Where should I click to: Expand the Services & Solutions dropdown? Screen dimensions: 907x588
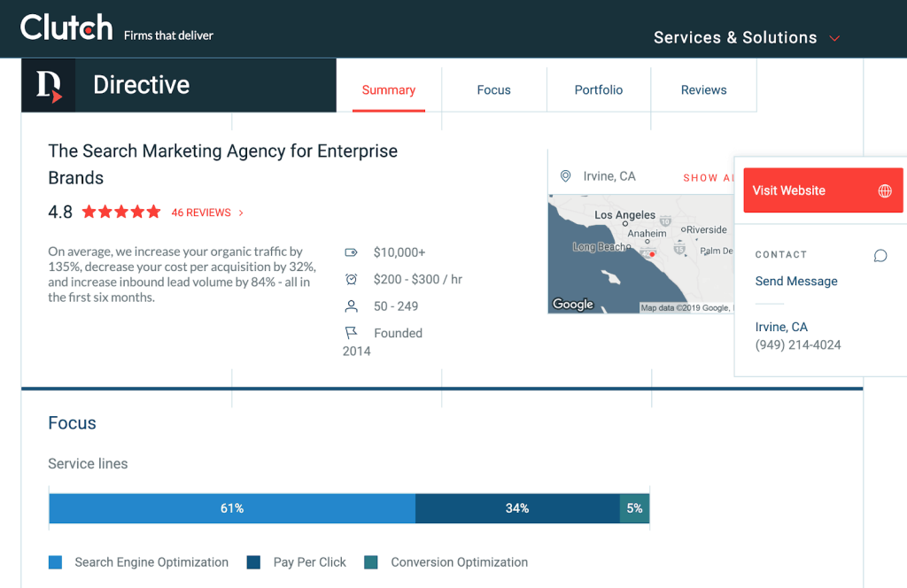[x=734, y=37]
